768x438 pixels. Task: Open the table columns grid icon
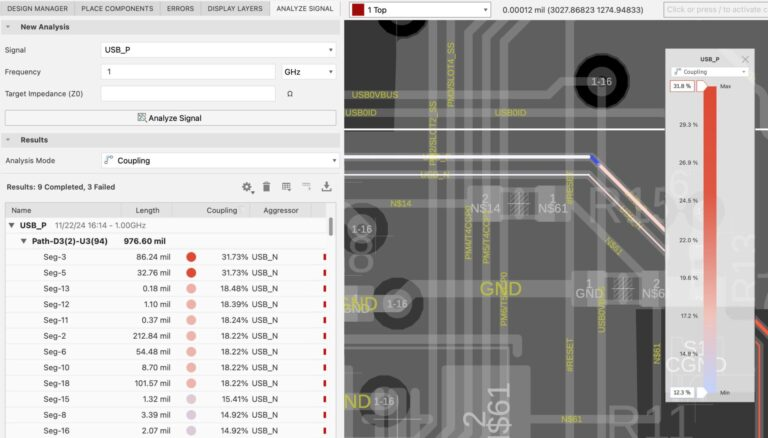click(x=287, y=186)
